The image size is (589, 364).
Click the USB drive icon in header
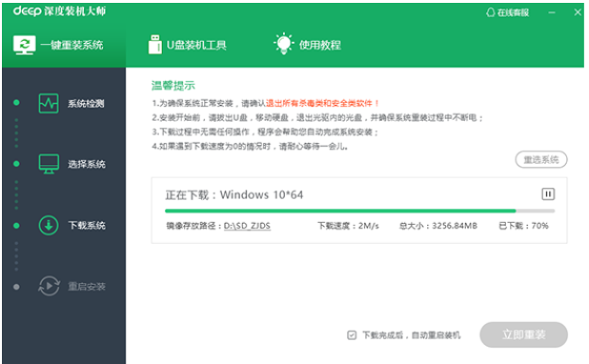154,45
